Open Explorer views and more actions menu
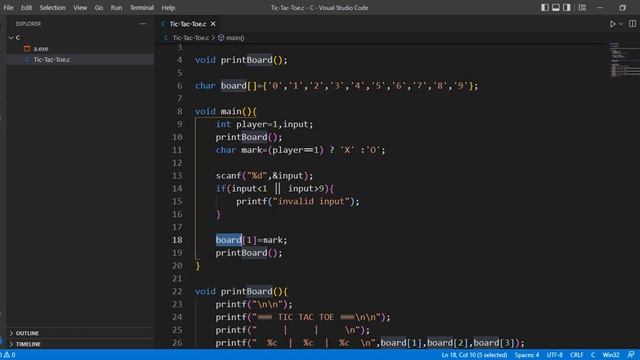The height and width of the screenshot is (360, 640). (x=142, y=24)
